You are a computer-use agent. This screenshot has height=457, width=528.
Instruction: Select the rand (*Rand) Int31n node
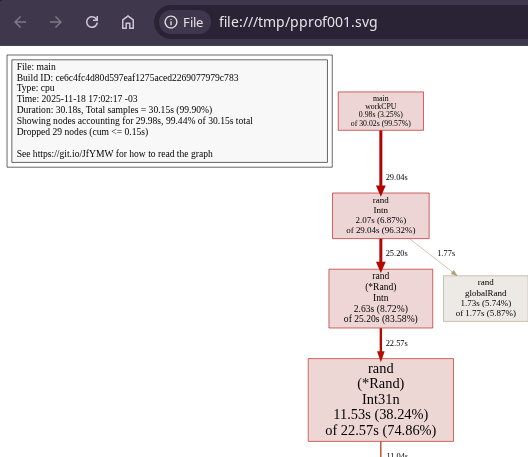[x=381, y=400]
